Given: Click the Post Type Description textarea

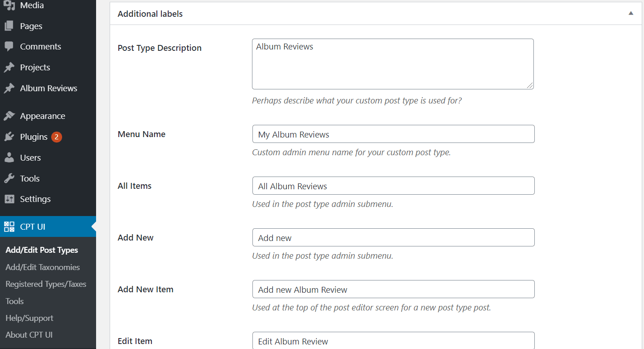Looking at the screenshot, I should (393, 64).
